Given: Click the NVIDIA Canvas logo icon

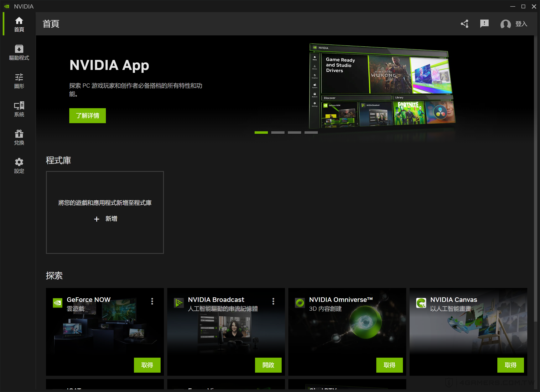Looking at the screenshot, I should (421, 303).
